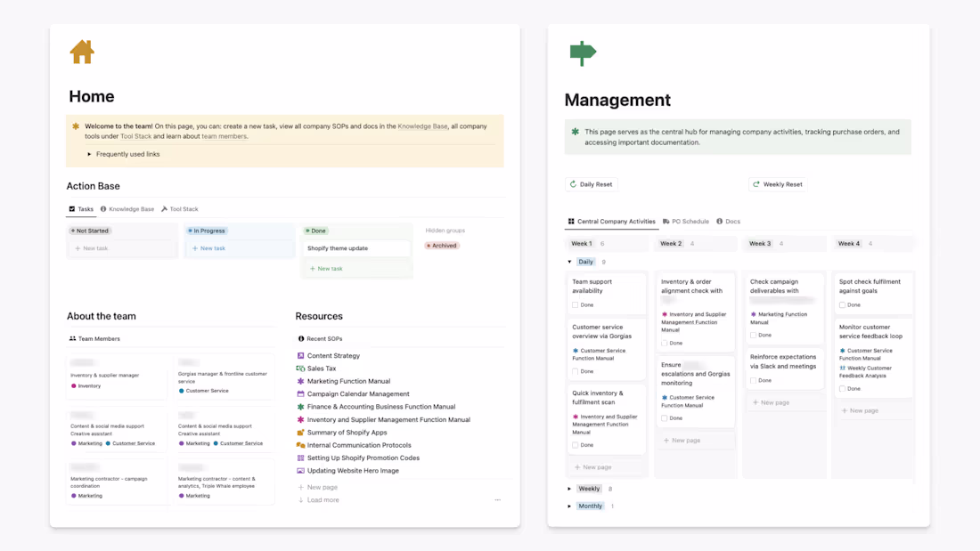Click the Updating Website Hero Image icon

pyautogui.click(x=300, y=471)
